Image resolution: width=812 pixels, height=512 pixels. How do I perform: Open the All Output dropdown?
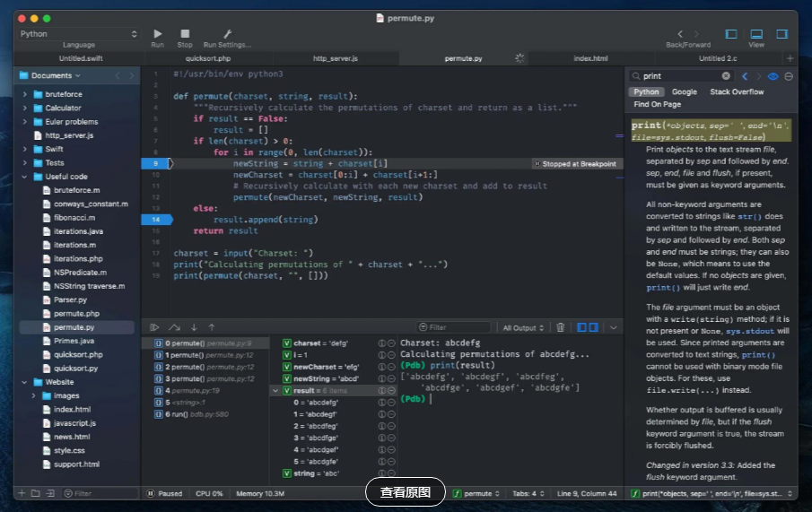[524, 327]
